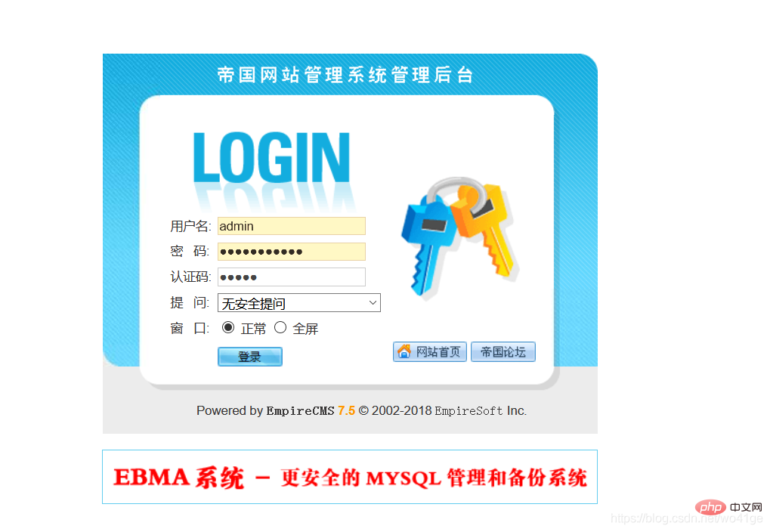The image size is (770, 532).
Task: Focus the 认证码 verification code field
Action: click(292, 277)
